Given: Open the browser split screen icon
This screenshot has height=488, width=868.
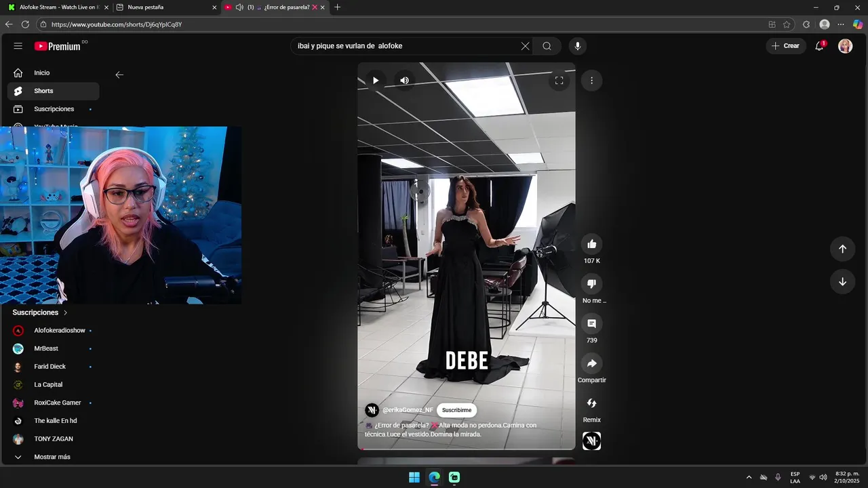Looking at the screenshot, I should (x=772, y=24).
